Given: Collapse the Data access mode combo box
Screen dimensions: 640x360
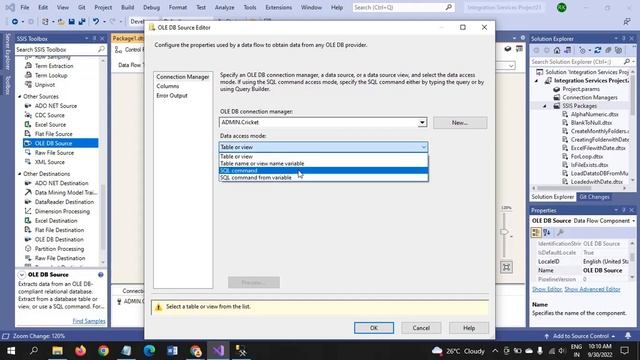Looking at the screenshot, I should [423, 147].
